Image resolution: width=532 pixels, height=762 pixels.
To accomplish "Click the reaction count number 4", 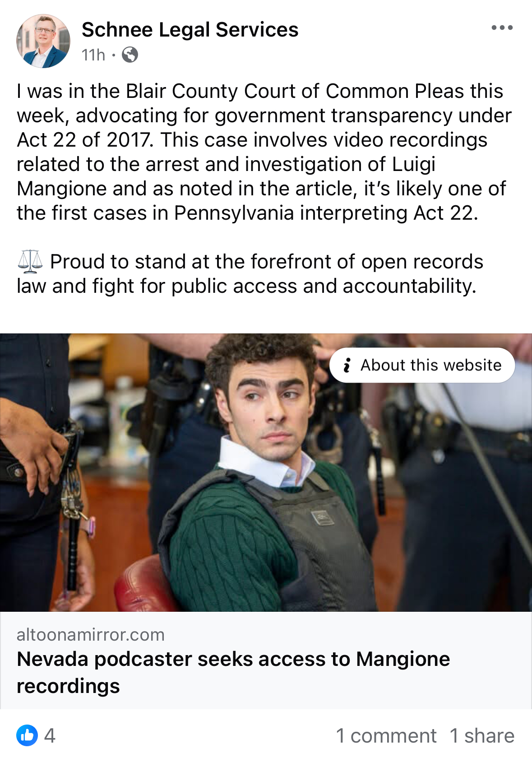I will (50, 736).
